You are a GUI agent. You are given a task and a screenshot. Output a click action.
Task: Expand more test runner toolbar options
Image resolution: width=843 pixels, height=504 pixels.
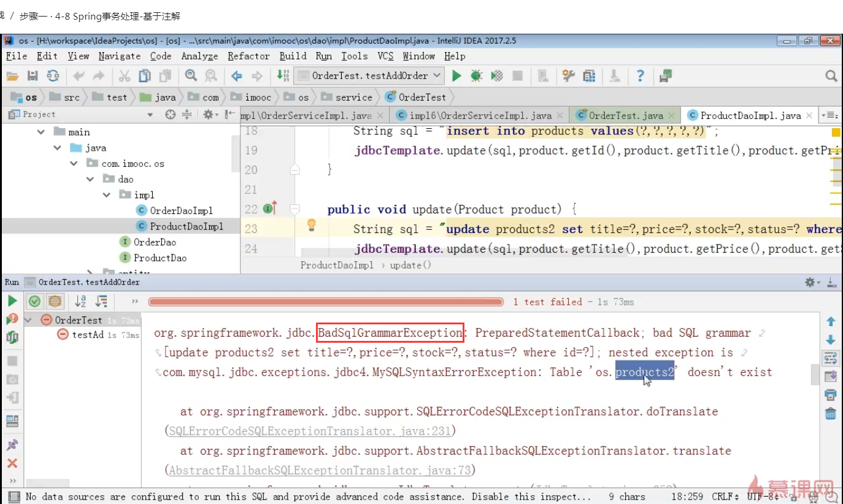coord(135,301)
